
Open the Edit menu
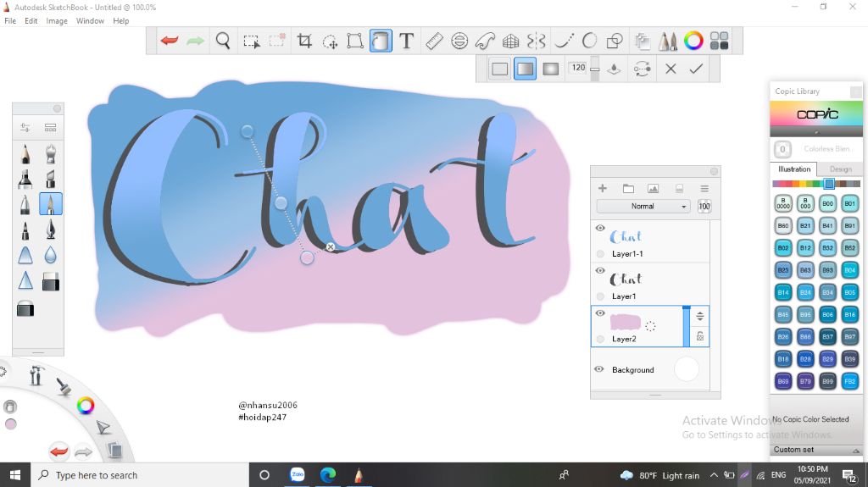(31, 21)
